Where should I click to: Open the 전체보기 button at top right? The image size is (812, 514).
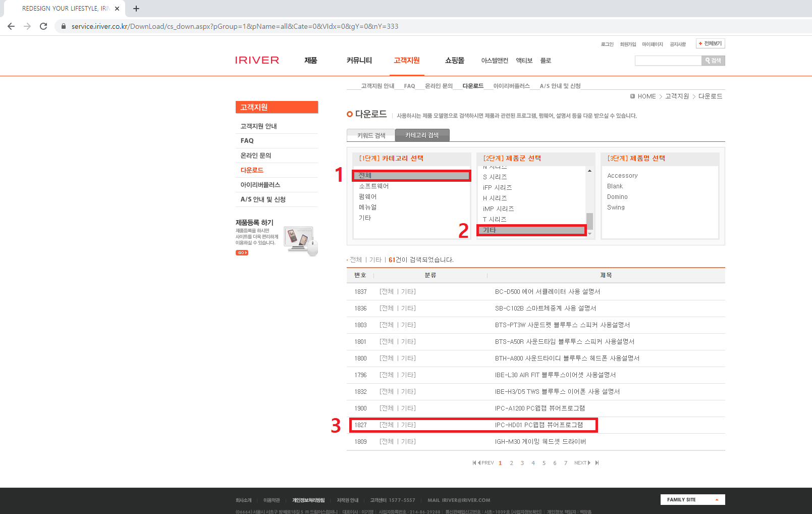[710, 43]
